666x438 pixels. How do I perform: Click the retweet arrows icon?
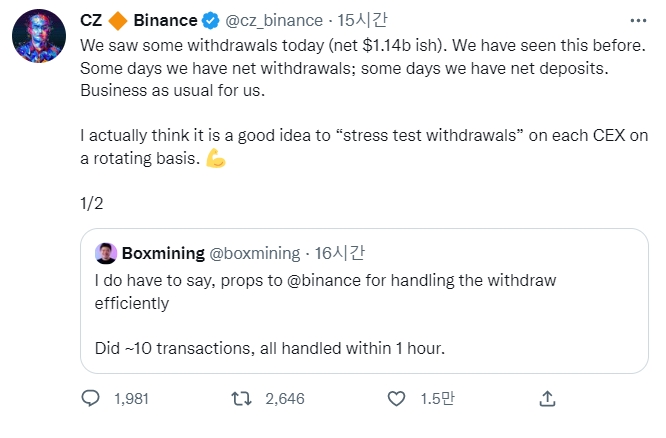click(x=241, y=399)
